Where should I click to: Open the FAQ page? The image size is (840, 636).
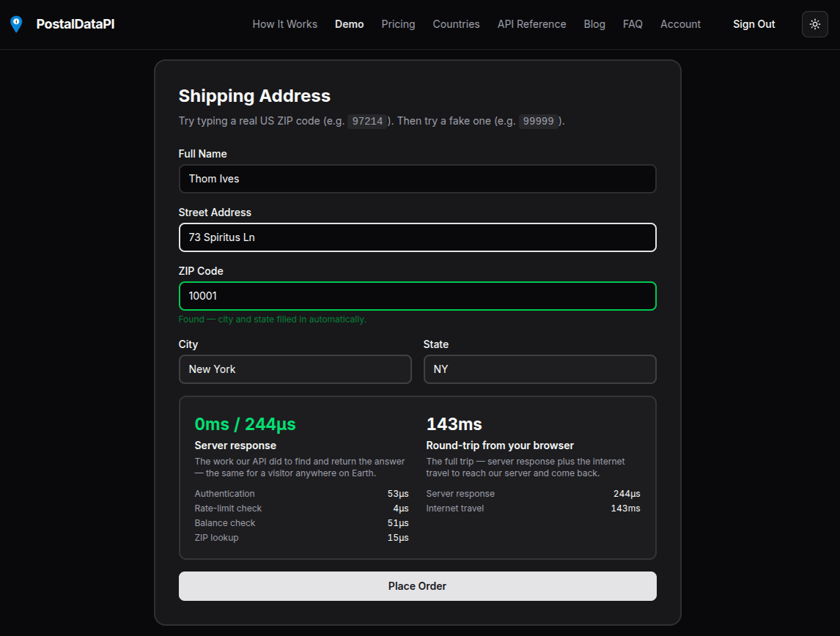[632, 24]
